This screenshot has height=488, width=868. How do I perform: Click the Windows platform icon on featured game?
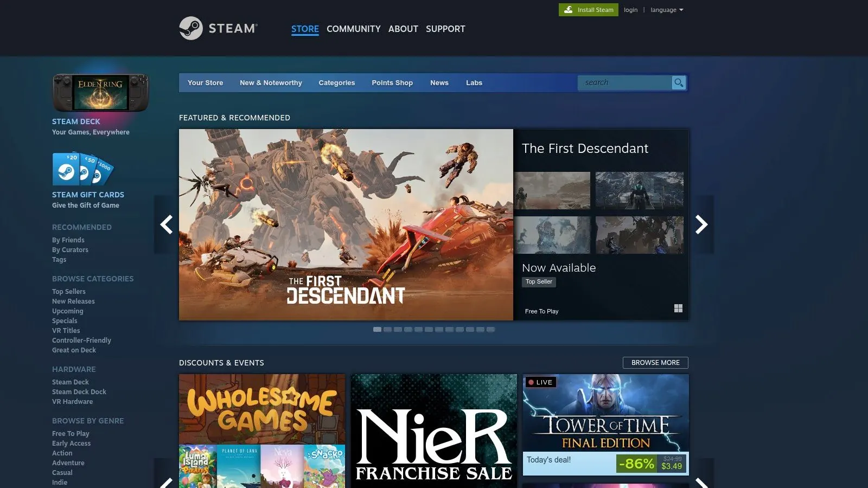point(678,308)
